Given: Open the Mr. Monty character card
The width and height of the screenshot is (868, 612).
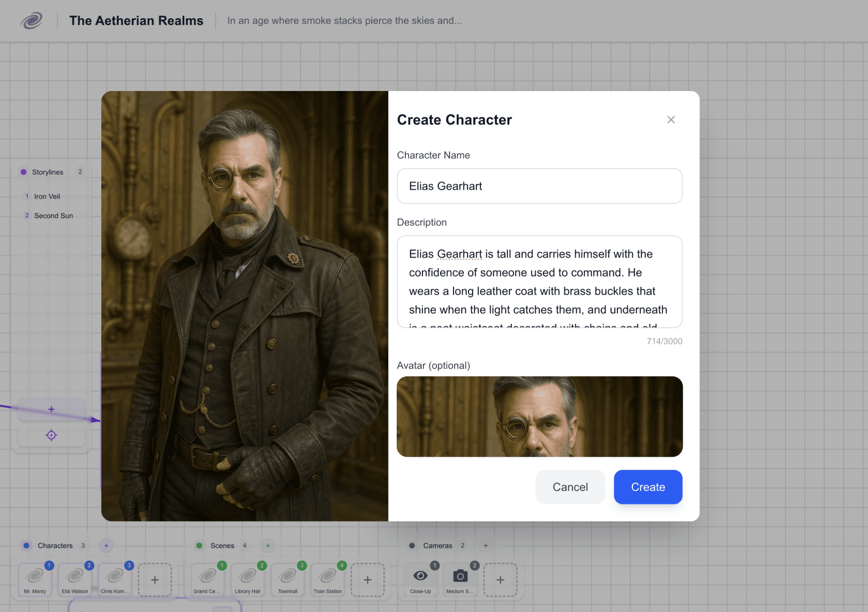Looking at the screenshot, I should click(35, 579).
